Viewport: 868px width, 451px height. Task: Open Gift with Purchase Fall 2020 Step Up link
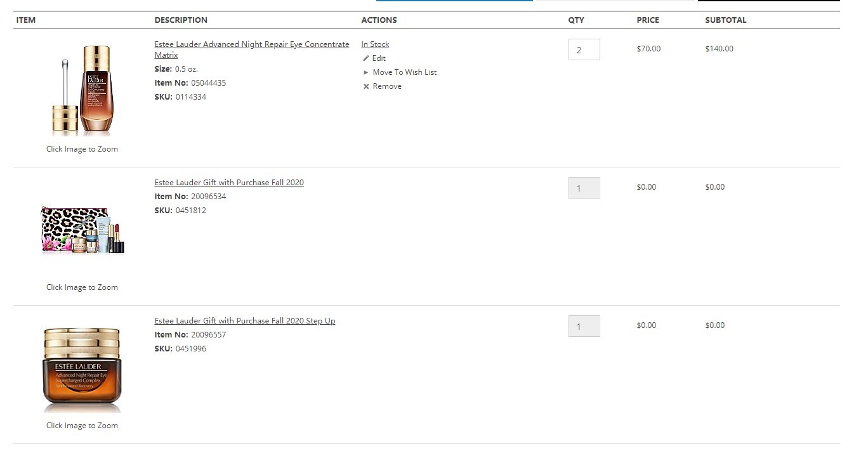pyautogui.click(x=245, y=321)
